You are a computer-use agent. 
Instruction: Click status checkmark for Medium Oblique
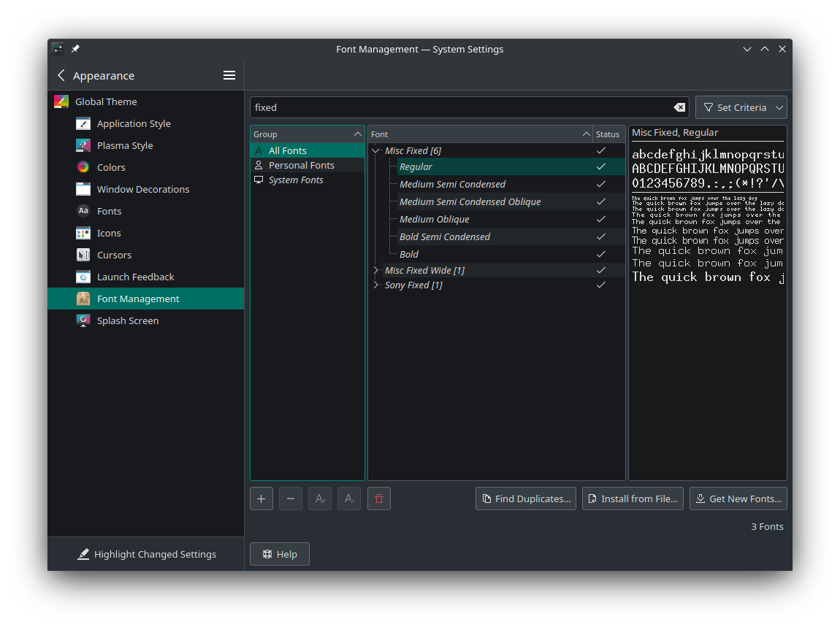click(x=601, y=220)
